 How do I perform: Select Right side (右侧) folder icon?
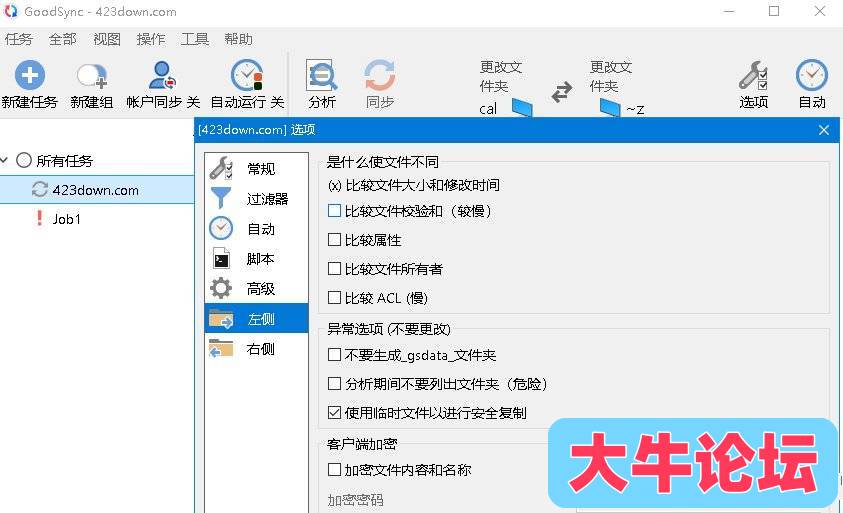pyautogui.click(x=221, y=348)
